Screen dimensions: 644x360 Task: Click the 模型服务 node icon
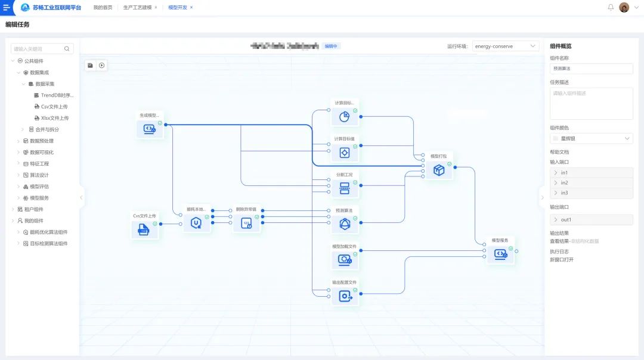coord(500,255)
